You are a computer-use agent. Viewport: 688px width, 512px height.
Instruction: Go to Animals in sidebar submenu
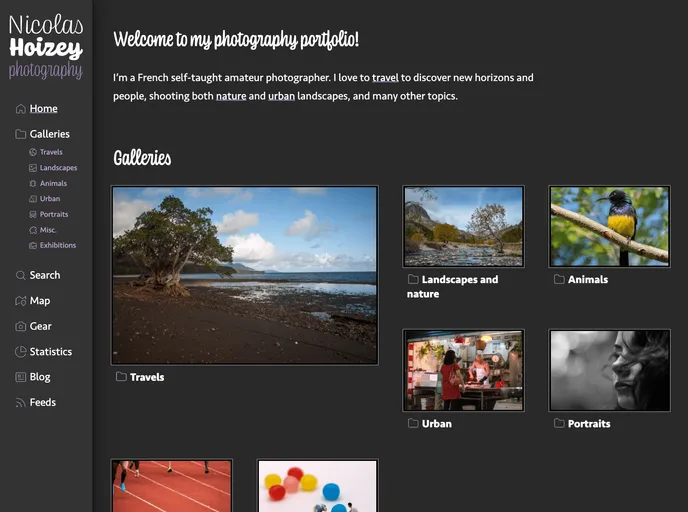pos(53,184)
